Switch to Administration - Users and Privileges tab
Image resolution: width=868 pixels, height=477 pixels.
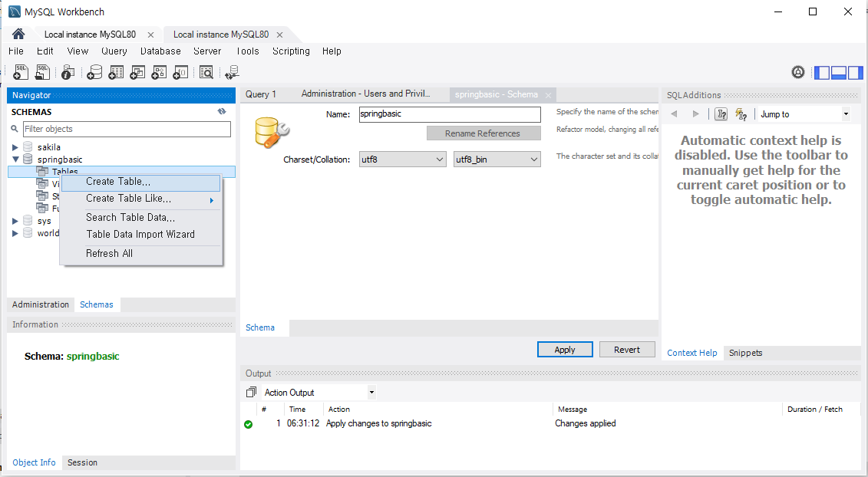[x=365, y=94]
